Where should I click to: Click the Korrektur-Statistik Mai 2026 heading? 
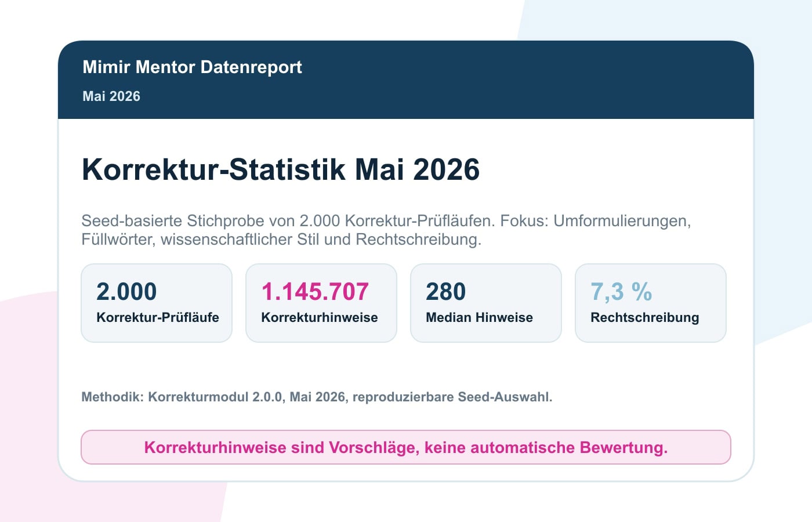point(281,170)
